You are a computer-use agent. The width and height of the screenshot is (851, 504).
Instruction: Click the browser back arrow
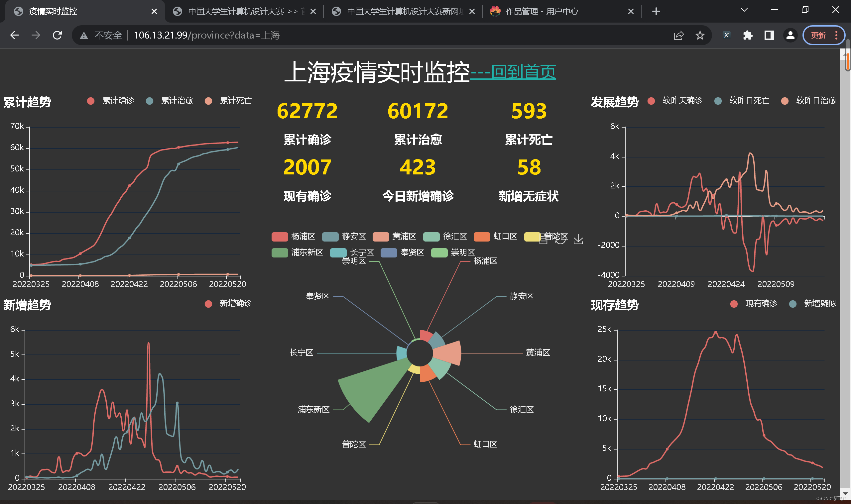pyautogui.click(x=15, y=35)
